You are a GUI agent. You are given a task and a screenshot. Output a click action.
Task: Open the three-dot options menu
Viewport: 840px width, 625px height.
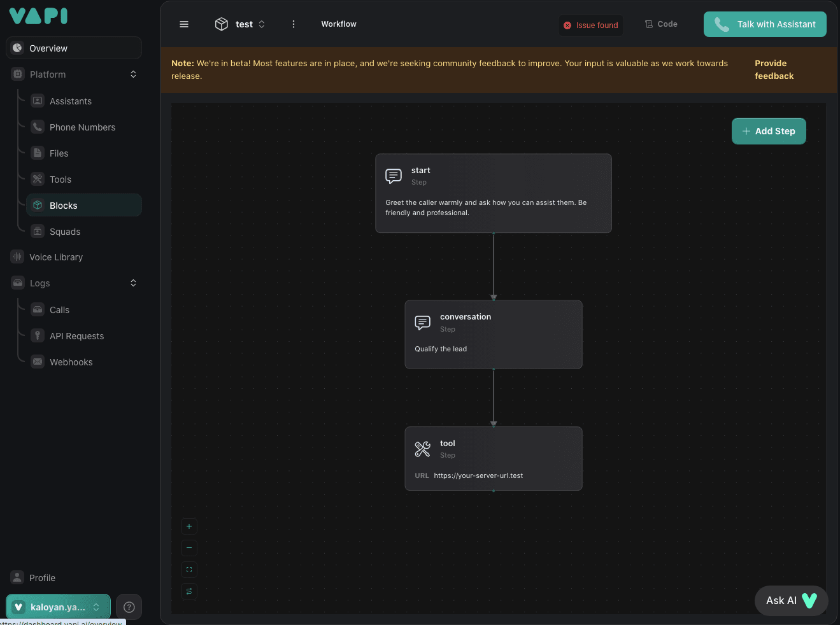(294, 24)
